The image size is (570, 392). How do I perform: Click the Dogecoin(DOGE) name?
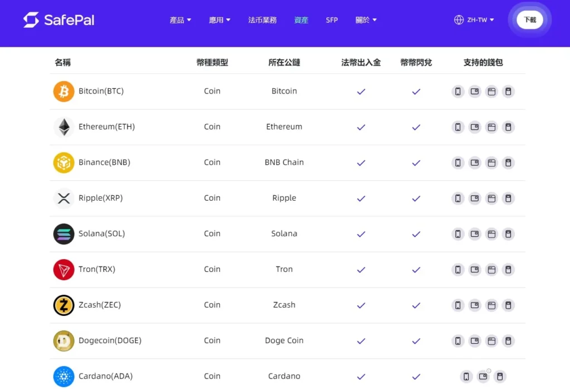coord(110,340)
